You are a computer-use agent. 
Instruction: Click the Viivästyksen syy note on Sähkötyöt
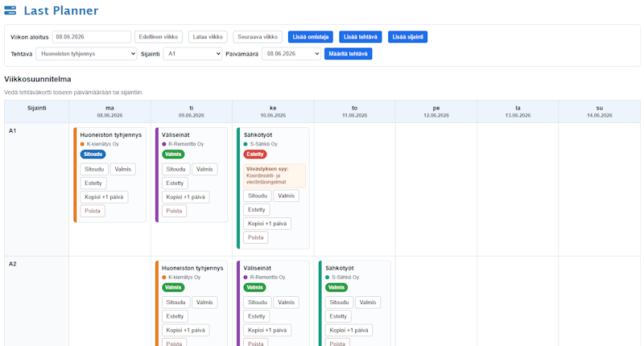pos(275,175)
